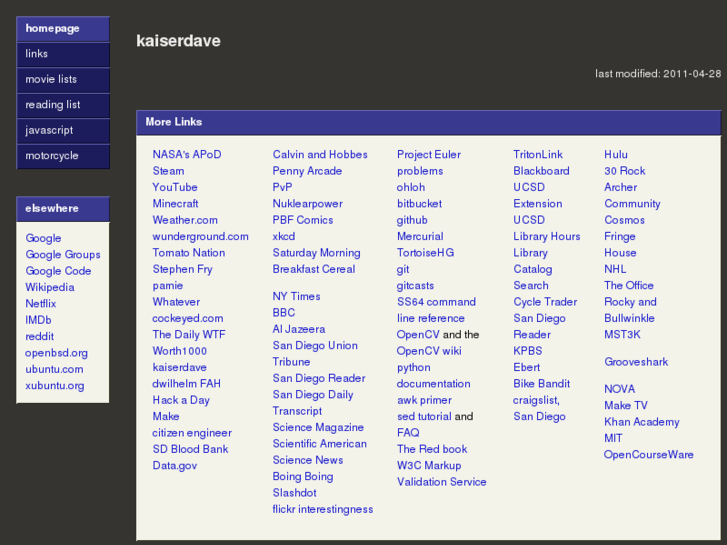Open reddit link
Screen dimensions: 727x545
pos(39,336)
